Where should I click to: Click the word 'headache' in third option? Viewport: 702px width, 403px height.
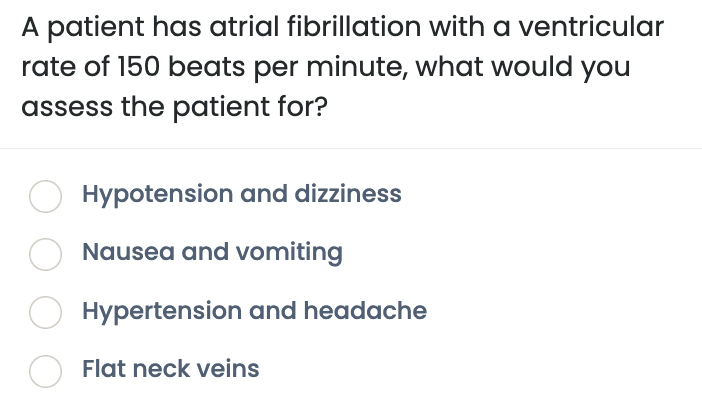pyautogui.click(x=365, y=310)
